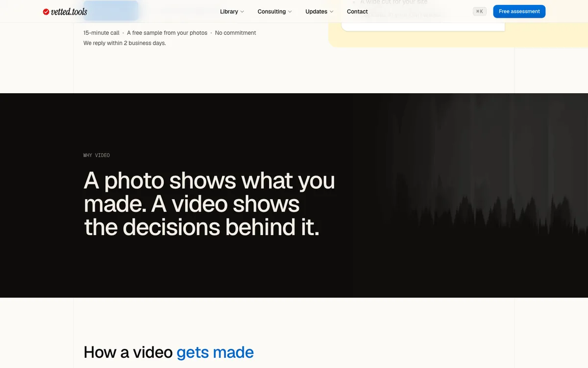Screen dimensions: 588x368
Task: Expand the Consulting chevron arrow
Action: tap(290, 12)
